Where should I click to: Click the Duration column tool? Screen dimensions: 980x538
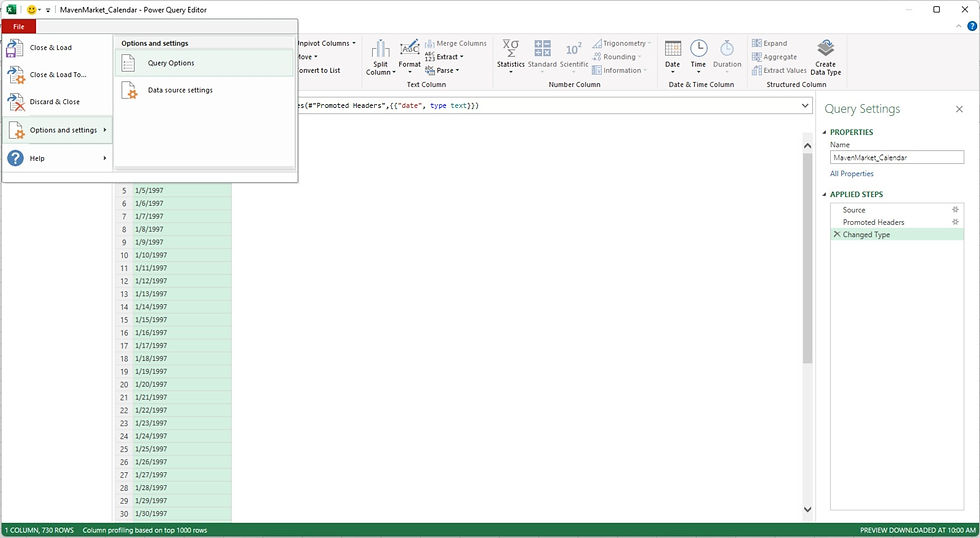point(727,55)
